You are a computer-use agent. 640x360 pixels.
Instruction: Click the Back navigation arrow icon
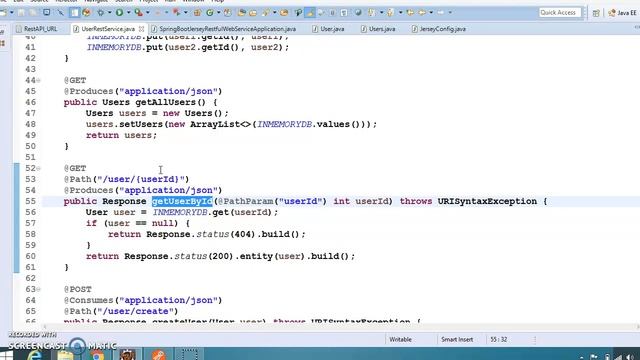[422, 13]
